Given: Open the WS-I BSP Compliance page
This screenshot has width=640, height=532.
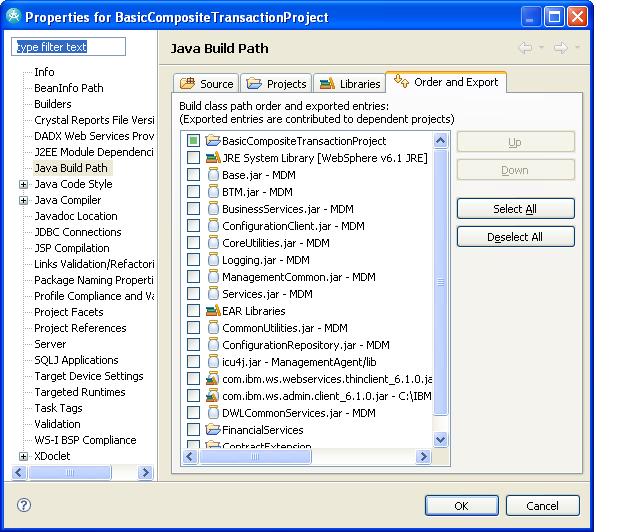Looking at the screenshot, I should click(x=85, y=440).
